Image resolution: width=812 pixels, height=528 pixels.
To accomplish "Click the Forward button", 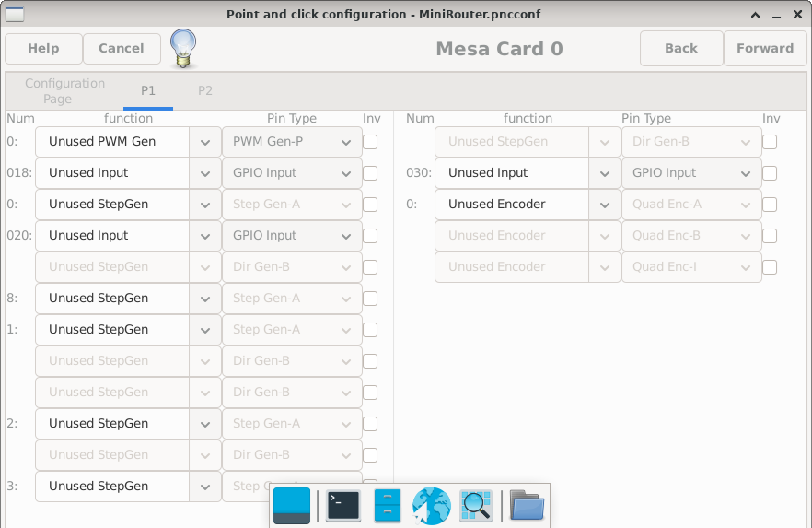I will [x=764, y=48].
